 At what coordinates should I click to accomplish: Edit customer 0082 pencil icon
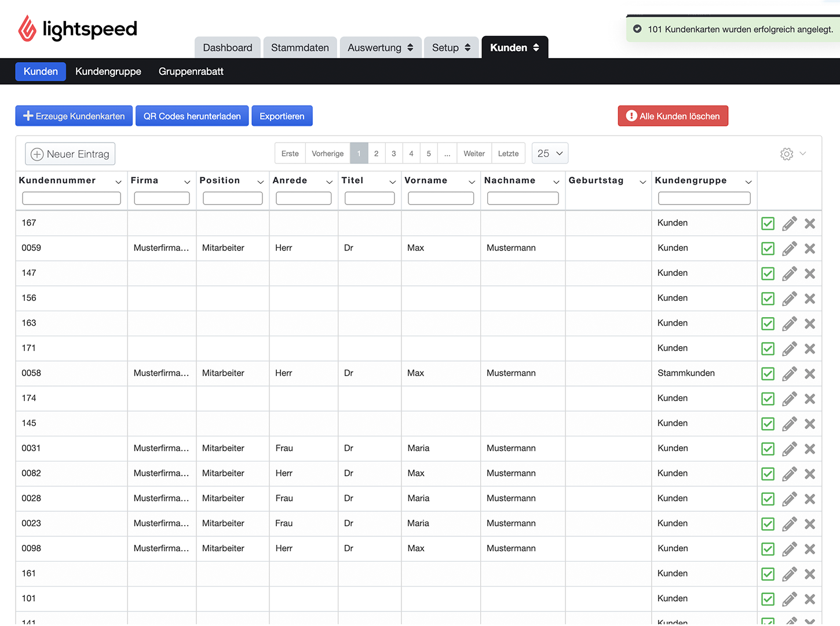(789, 474)
